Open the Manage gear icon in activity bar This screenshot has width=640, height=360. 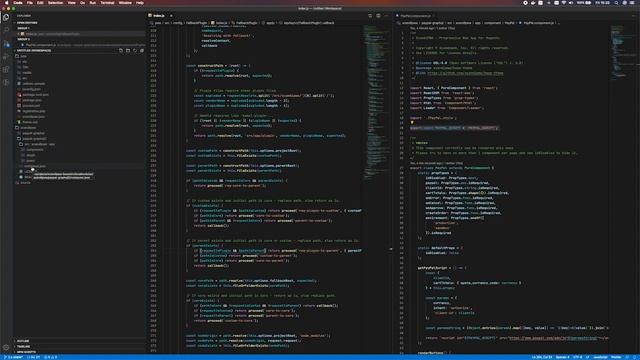pyautogui.click(x=6, y=348)
